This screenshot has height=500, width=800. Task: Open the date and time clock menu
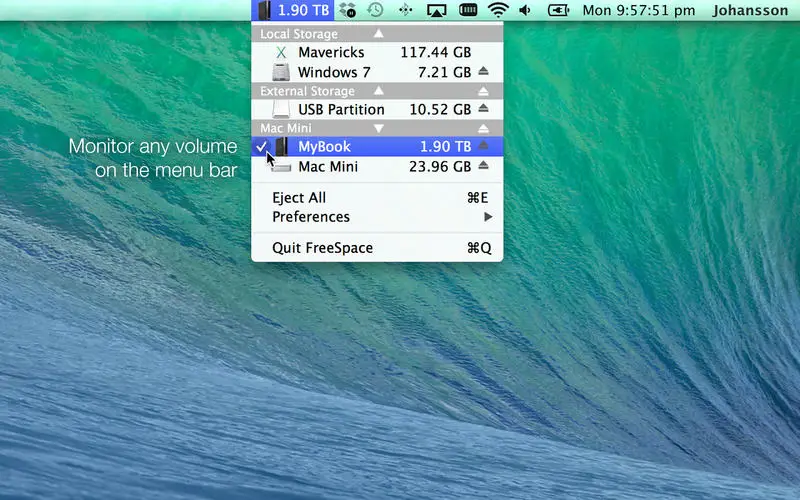[639, 10]
